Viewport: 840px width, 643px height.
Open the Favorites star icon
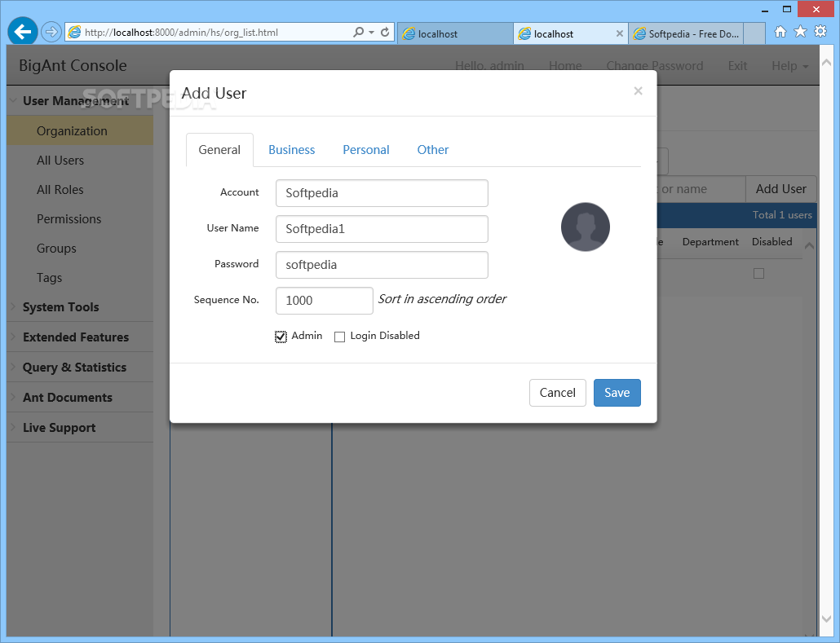[x=800, y=32]
